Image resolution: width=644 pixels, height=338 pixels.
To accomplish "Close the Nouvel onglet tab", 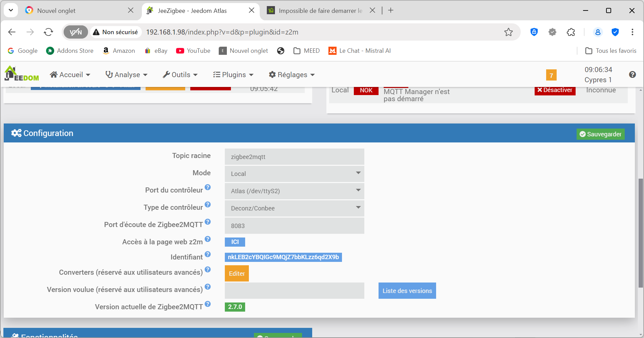I will pos(131,10).
